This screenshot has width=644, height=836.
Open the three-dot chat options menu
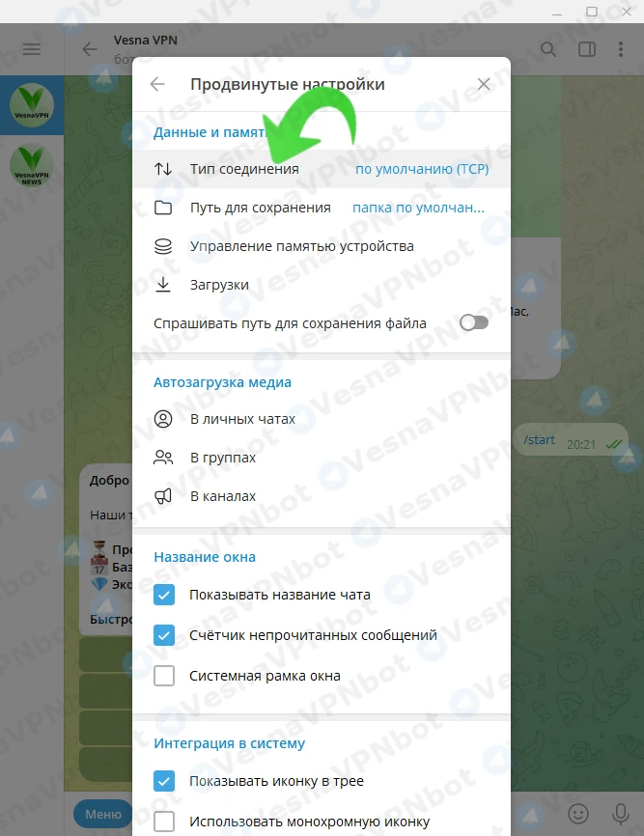pyautogui.click(x=621, y=49)
